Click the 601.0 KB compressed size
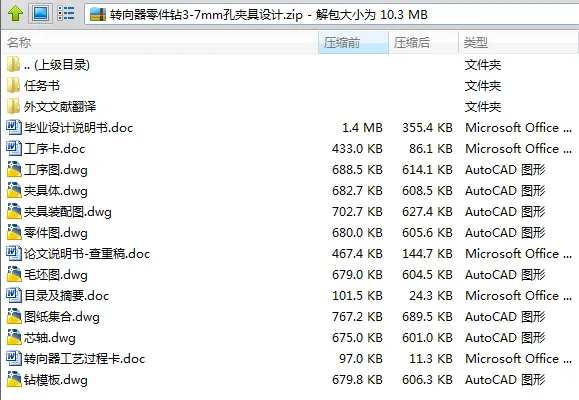Screen dimensions: 579x400 (427, 338)
